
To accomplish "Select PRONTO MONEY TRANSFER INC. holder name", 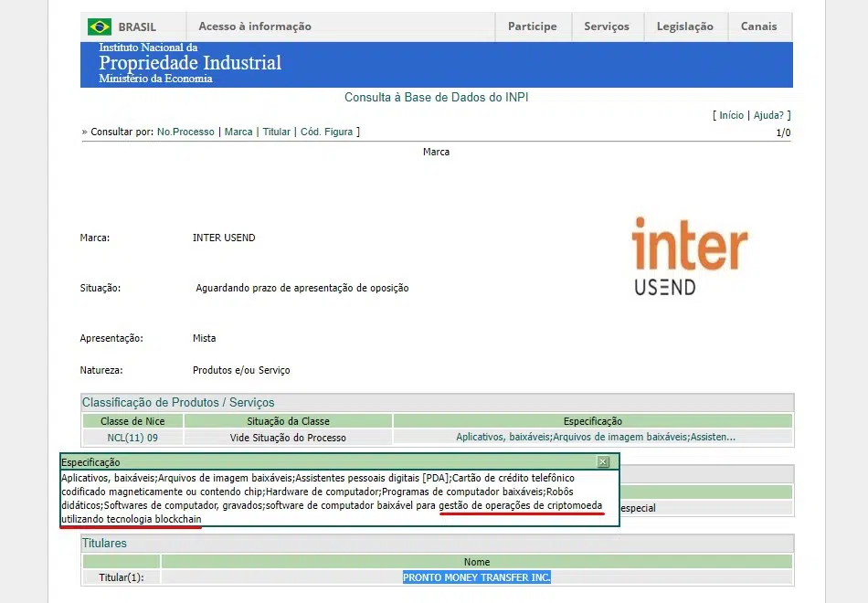I will (477, 577).
